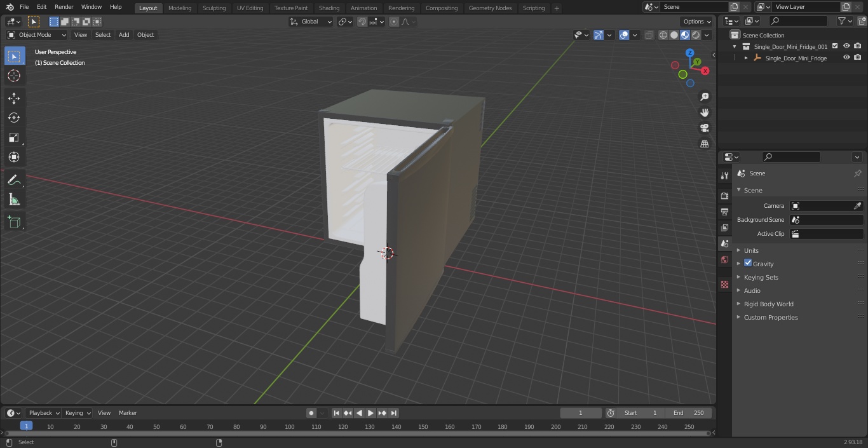Disable Single_Door_Mini_Fridge_001 in renders
Image resolution: width=868 pixels, height=448 pixels.
[857, 46]
